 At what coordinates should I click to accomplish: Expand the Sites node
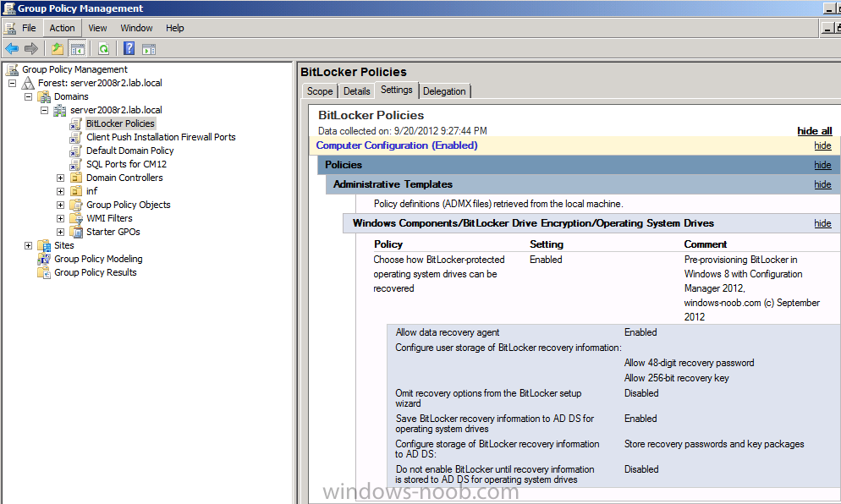pyautogui.click(x=29, y=245)
